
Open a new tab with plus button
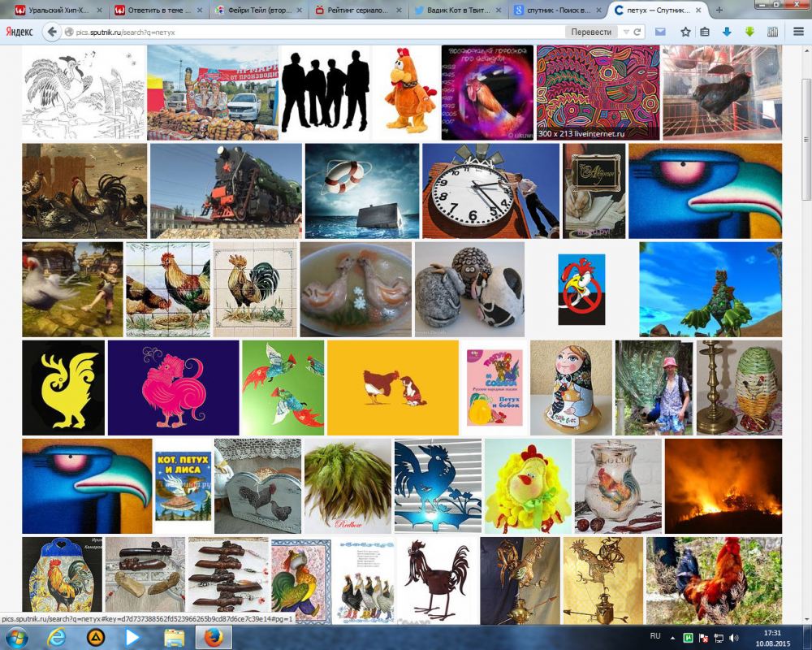point(719,11)
